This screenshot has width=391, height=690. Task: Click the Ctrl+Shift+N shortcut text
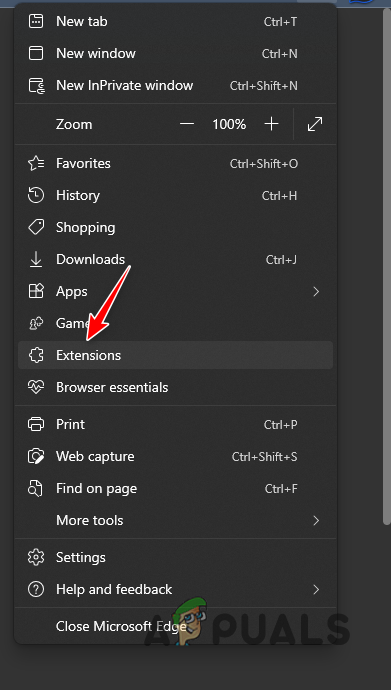[264, 85]
